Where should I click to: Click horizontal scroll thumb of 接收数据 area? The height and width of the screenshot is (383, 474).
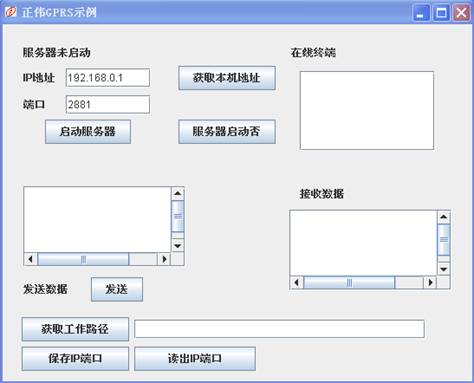[x=349, y=282]
